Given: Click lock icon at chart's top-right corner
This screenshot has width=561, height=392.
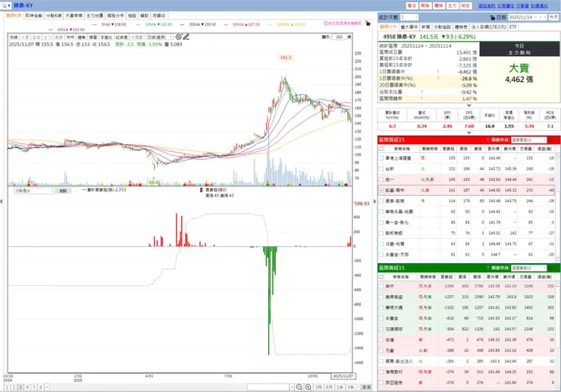Looking at the screenshot, I should pyautogui.click(x=368, y=24).
